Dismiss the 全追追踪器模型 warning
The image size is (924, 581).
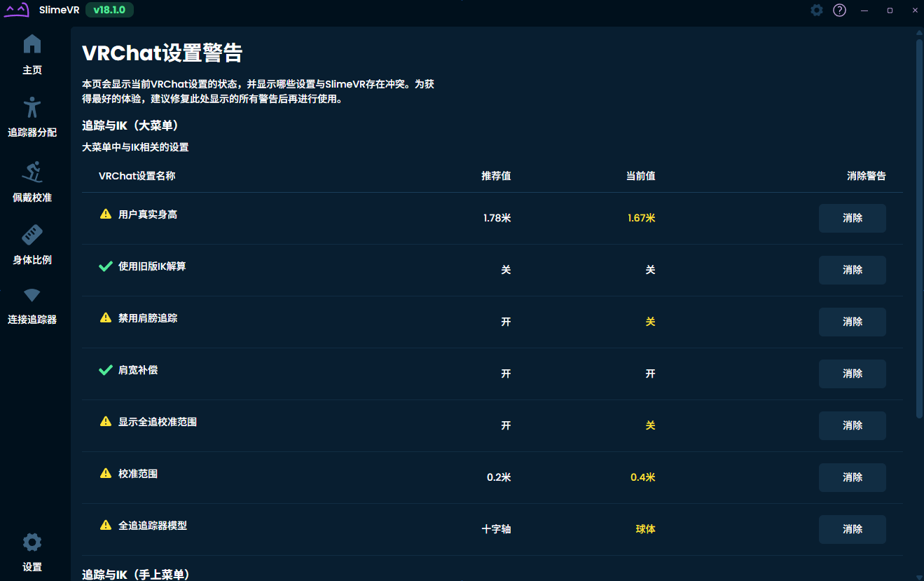[852, 529]
